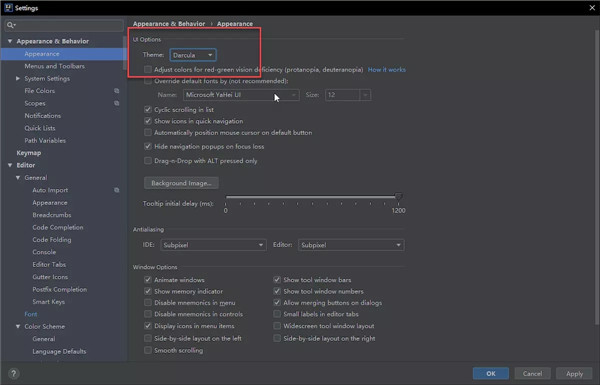The height and width of the screenshot is (385, 600).
Task: Open Quick Lists settings
Action: (40, 128)
